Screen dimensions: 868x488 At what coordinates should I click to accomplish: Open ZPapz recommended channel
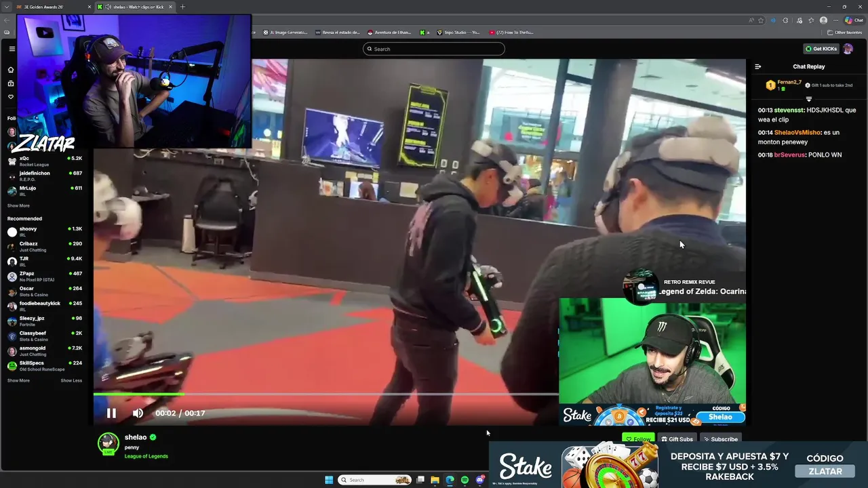[45, 276]
